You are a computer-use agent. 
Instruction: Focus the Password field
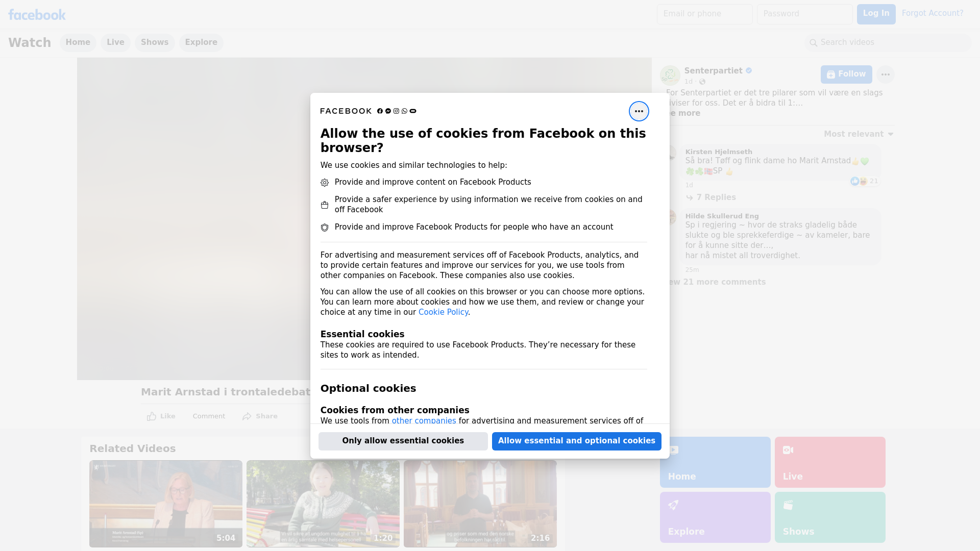pos(805,14)
